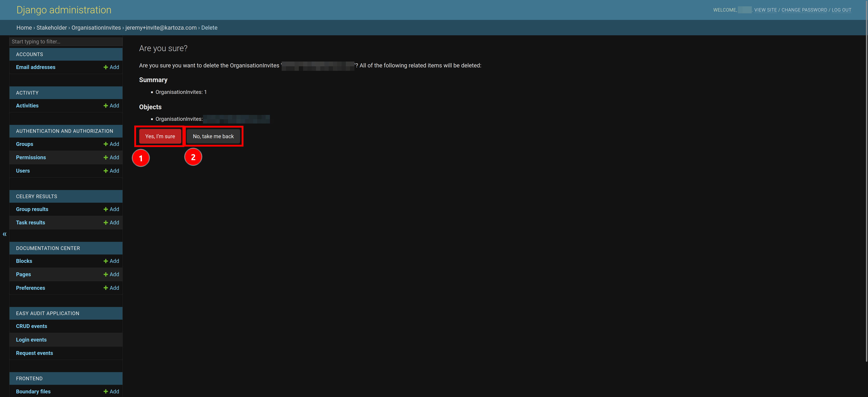868x397 pixels.
Task: Click 'No, take me back' to cancel
Action: [x=213, y=136]
